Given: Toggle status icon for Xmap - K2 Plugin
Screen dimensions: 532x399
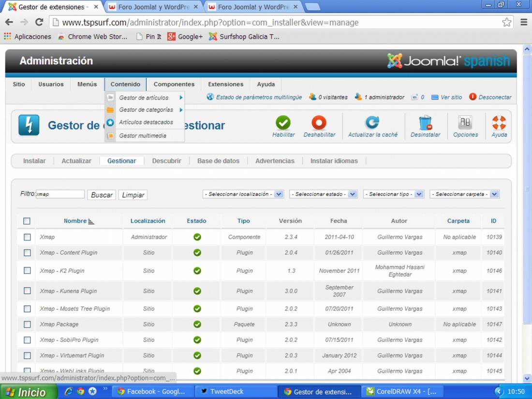Looking at the screenshot, I should point(197,271).
